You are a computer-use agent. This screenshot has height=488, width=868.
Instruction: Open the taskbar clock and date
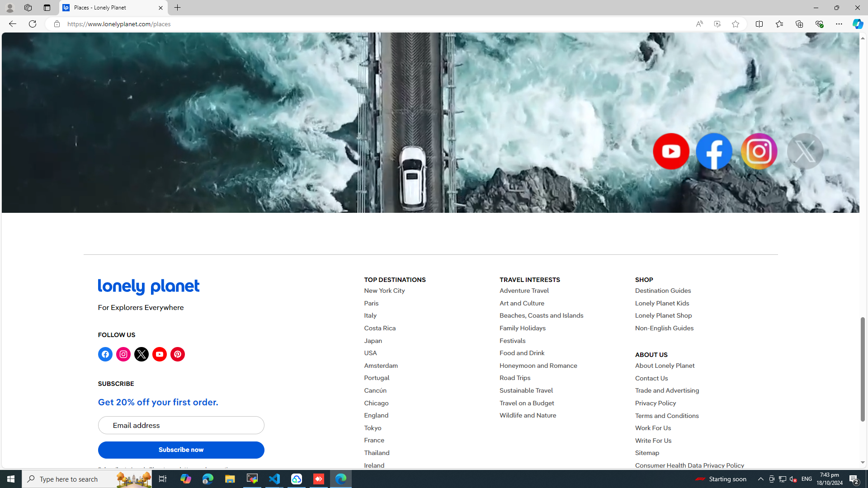coord(830,479)
